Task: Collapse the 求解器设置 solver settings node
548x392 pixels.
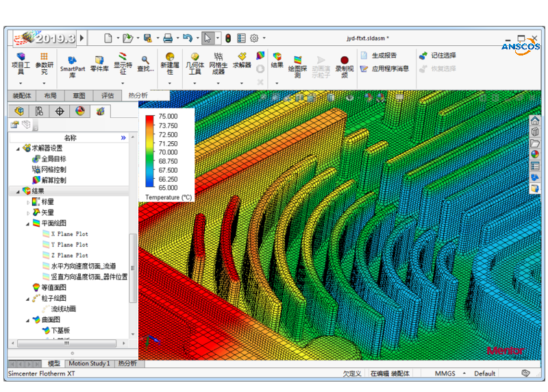Action: [x=18, y=148]
